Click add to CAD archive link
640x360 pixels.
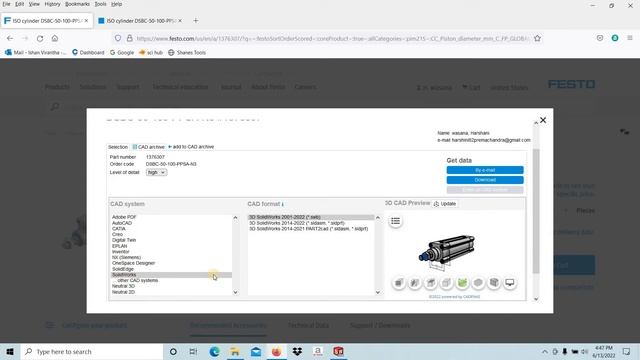[191, 147]
